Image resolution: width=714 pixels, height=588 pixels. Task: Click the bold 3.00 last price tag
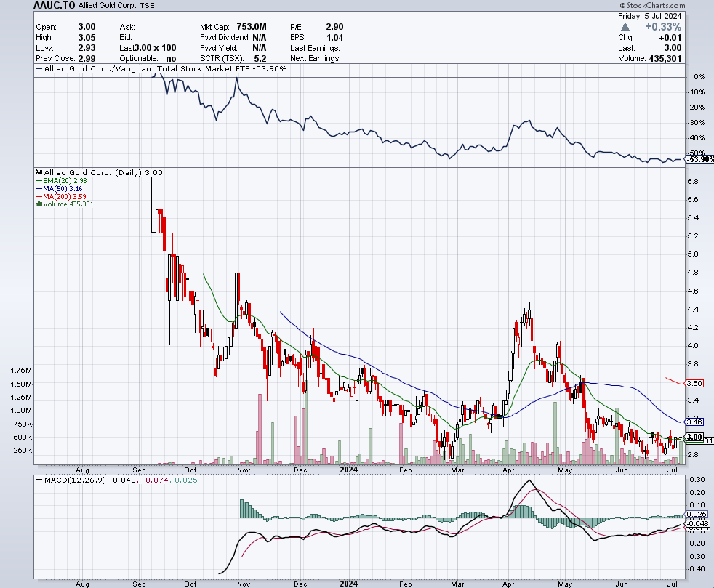point(694,436)
